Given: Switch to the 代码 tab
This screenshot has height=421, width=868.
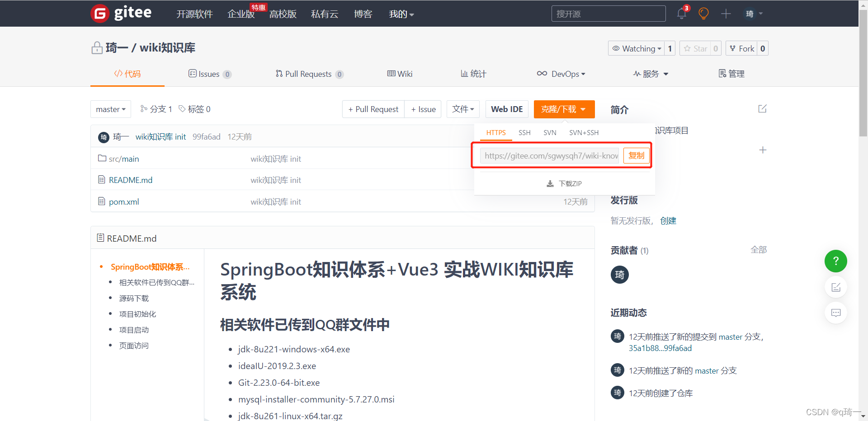Looking at the screenshot, I should click(x=127, y=74).
